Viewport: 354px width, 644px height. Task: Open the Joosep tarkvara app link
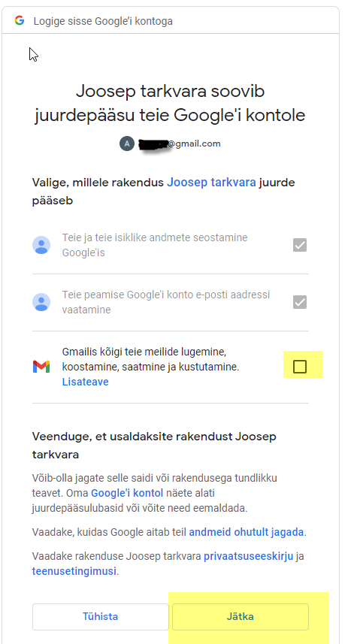tap(211, 183)
